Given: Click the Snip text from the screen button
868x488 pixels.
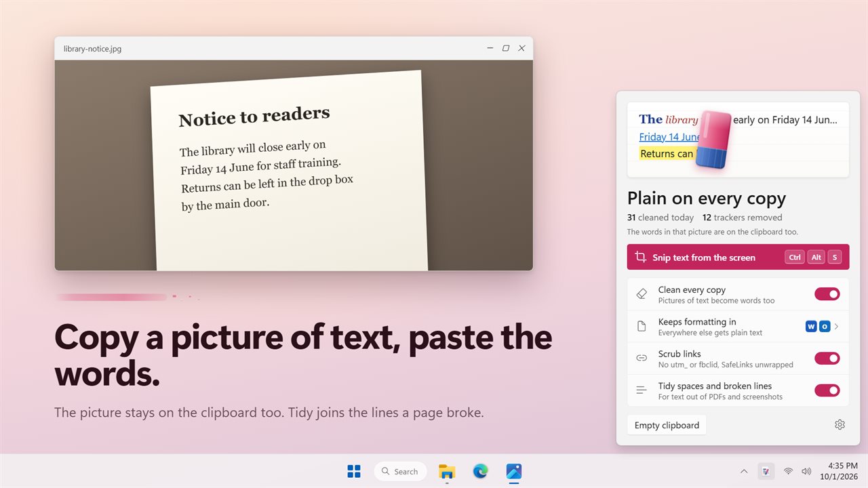Looking at the screenshot, I should (x=738, y=257).
